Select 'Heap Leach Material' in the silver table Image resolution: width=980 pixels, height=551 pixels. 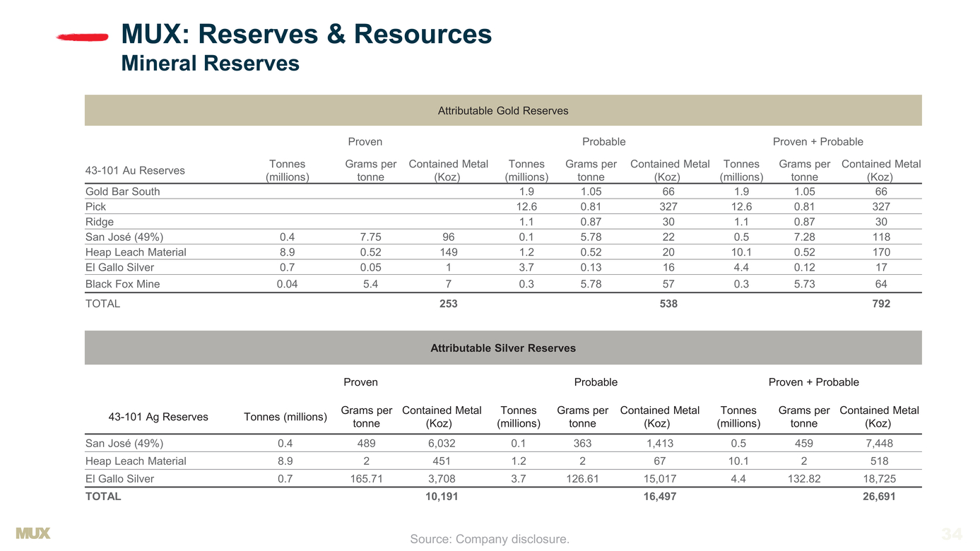coord(136,461)
